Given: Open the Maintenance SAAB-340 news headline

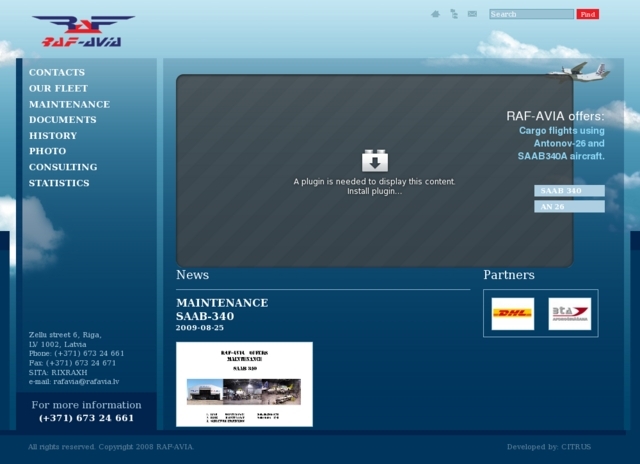Looking at the screenshot, I should click(x=222, y=309).
